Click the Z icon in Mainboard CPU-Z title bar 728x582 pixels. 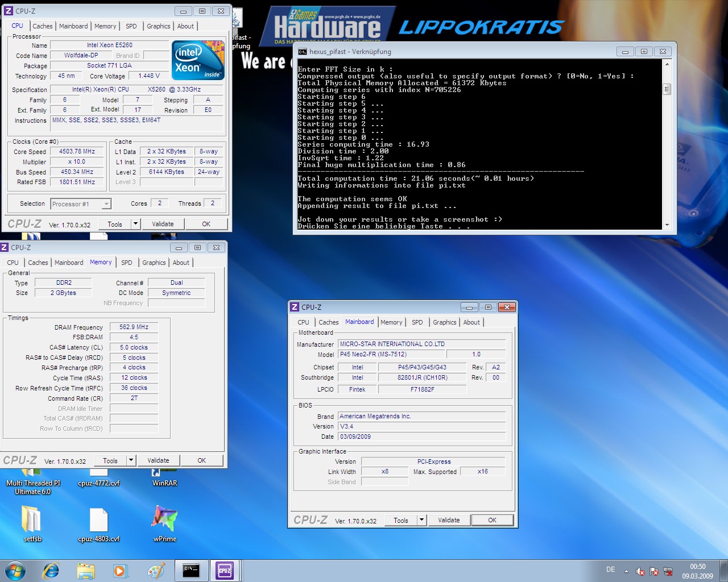pos(295,307)
